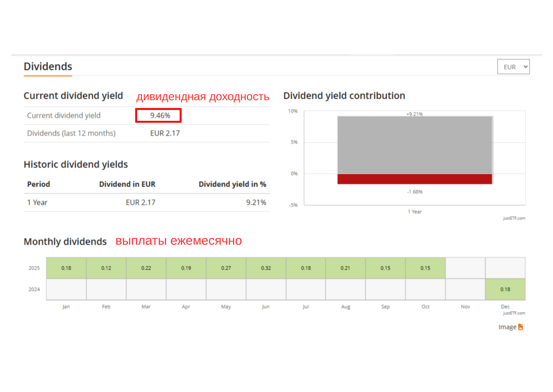Click the Nov month label under chart
Screen dimensions: 553x392
[x=465, y=307]
